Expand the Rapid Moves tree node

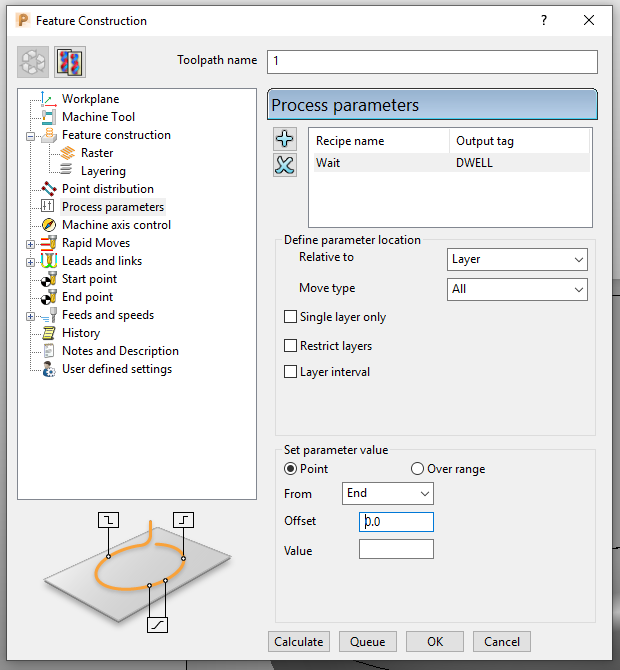tap(30, 244)
